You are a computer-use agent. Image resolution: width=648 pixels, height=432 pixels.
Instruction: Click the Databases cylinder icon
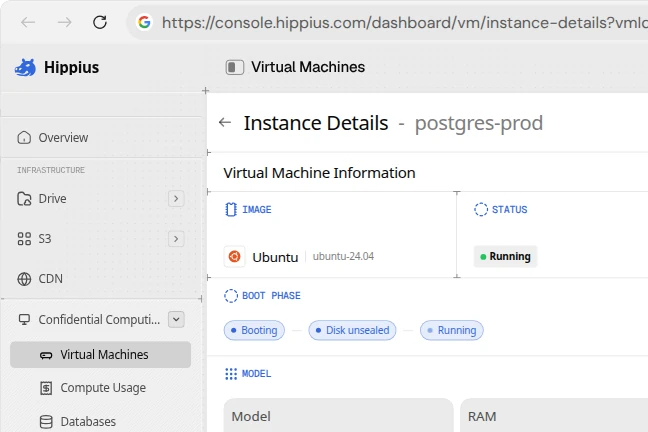(x=46, y=422)
